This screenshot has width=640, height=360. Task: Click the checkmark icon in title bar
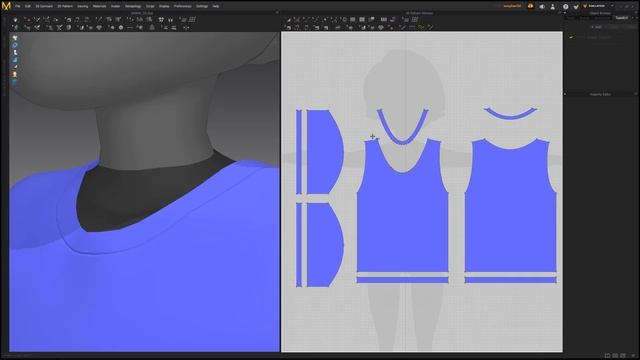[576, 7]
